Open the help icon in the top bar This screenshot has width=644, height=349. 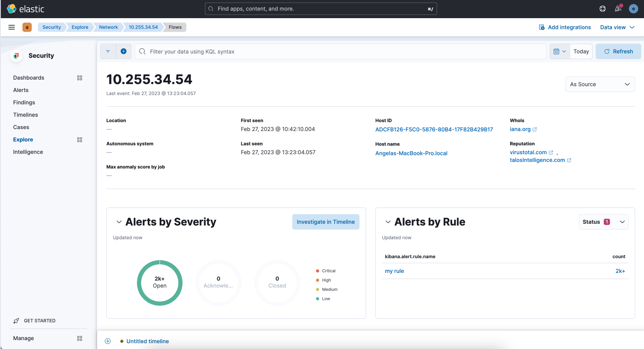point(602,9)
